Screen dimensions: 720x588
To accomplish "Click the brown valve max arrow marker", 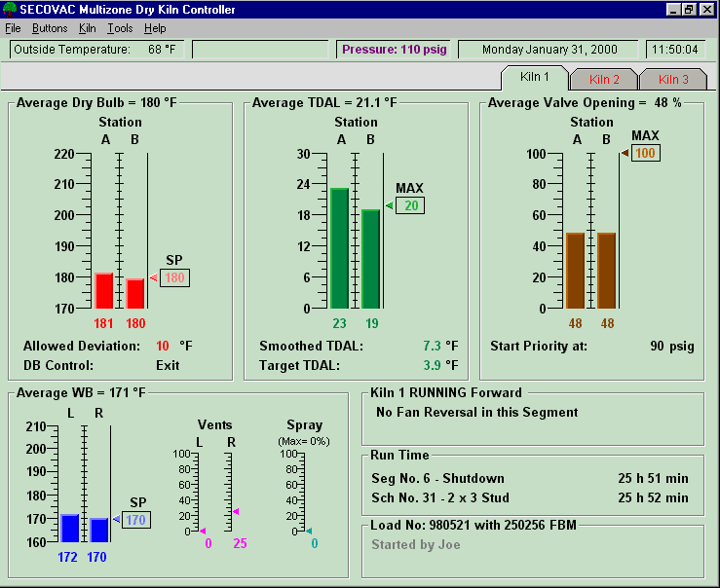I will point(625,153).
